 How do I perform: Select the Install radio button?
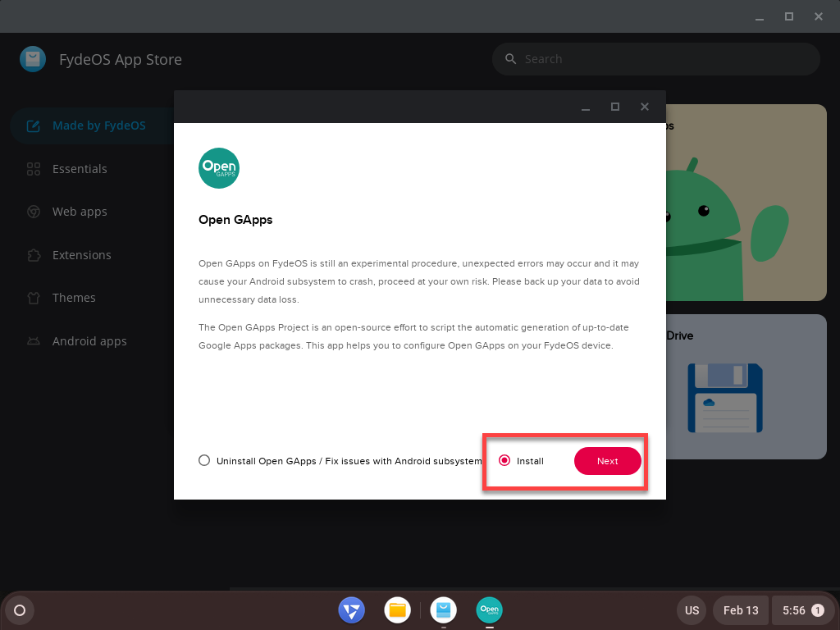click(x=504, y=461)
